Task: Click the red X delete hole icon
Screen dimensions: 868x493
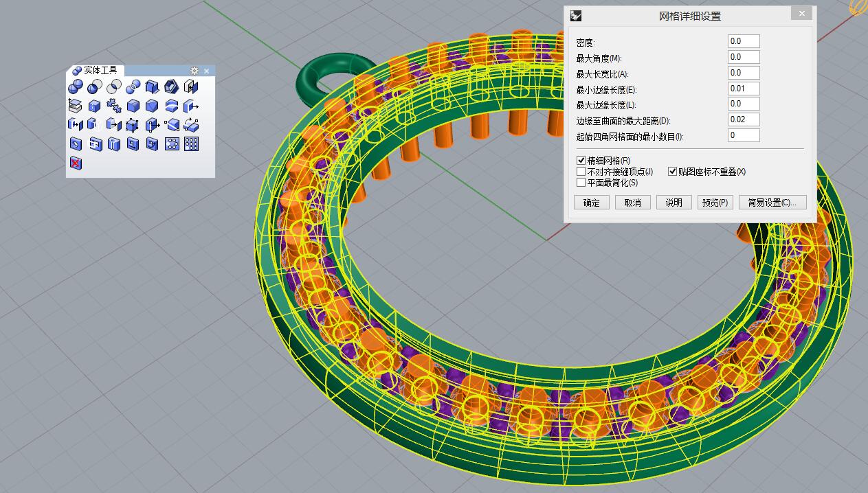Action: tap(76, 163)
